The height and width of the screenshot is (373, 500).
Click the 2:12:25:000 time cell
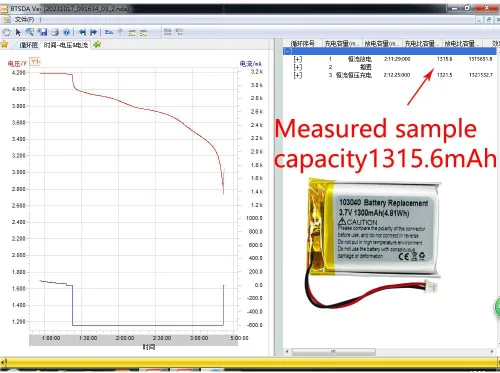(397, 75)
